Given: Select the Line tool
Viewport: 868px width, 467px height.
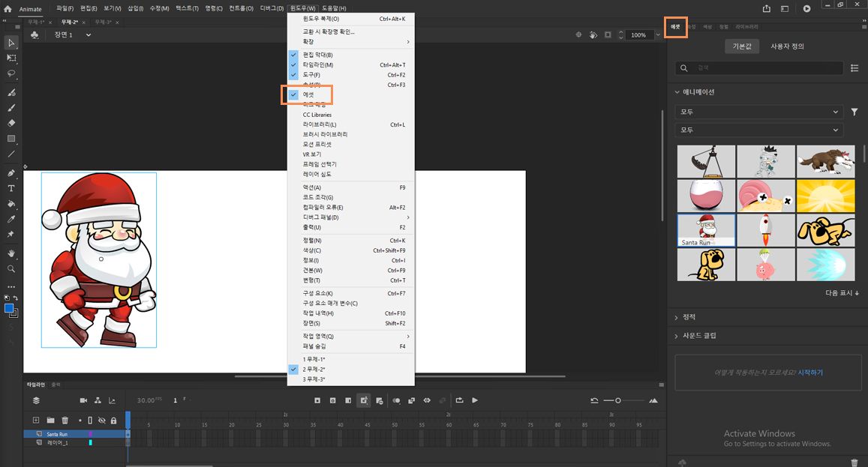Looking at the screenshot, I should 11,154.
